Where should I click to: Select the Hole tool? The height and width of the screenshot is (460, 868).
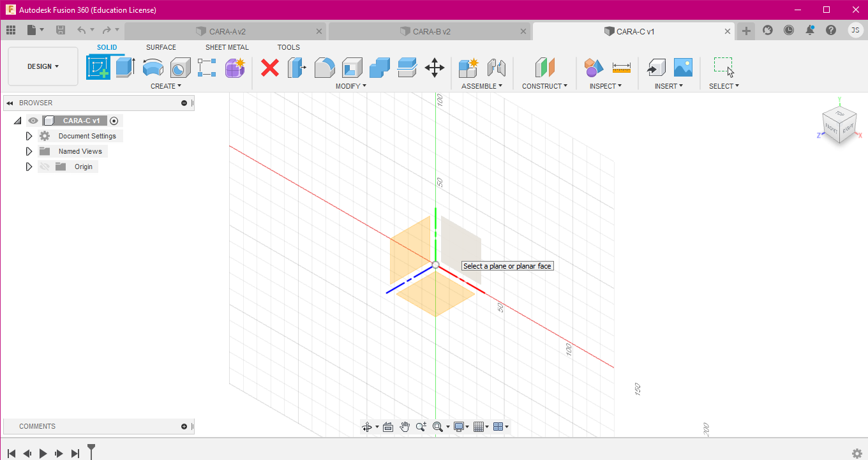[180, 67]
